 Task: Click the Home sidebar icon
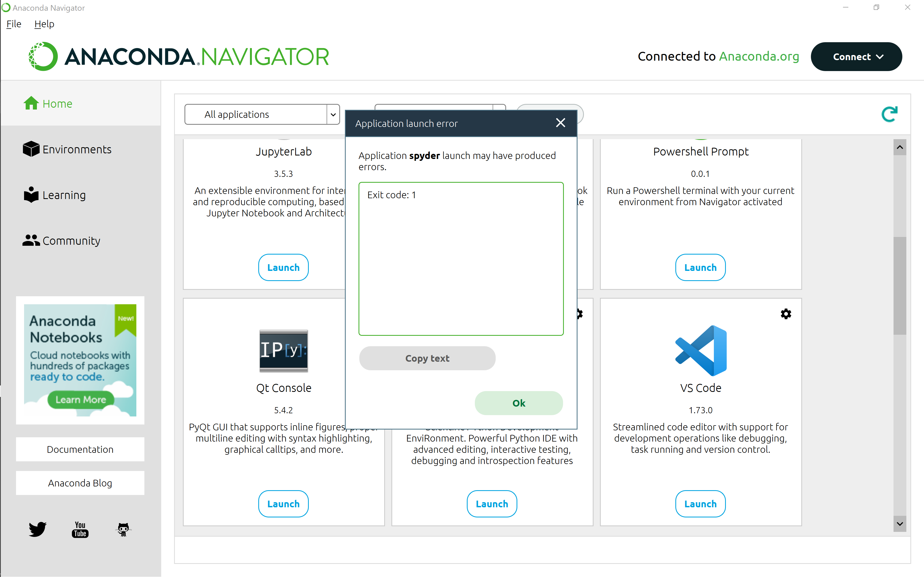tap(31, 103)
